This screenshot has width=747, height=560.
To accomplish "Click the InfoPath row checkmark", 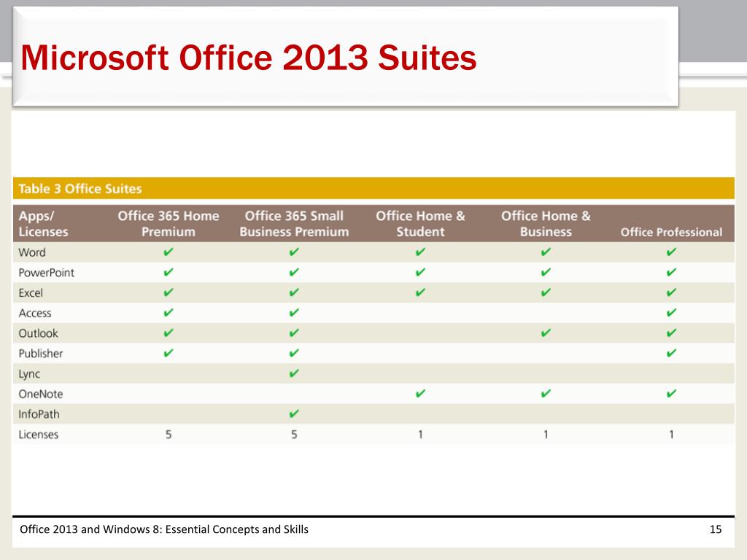I will point(294,413).
